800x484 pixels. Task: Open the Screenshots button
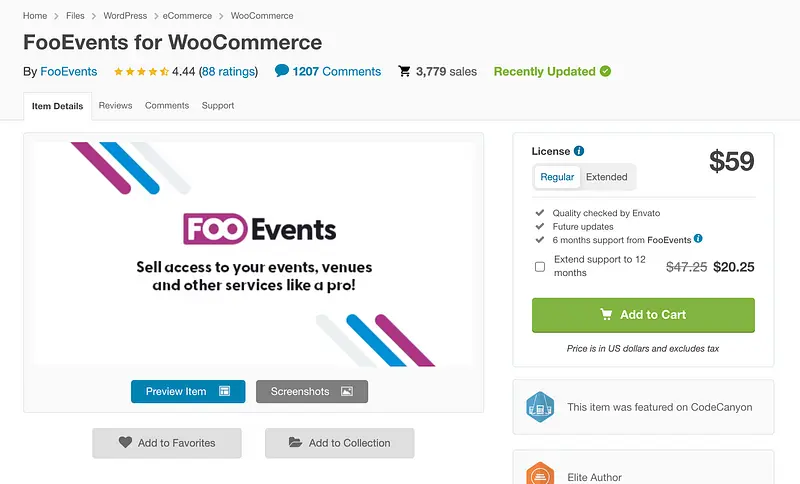click(312, 391)
